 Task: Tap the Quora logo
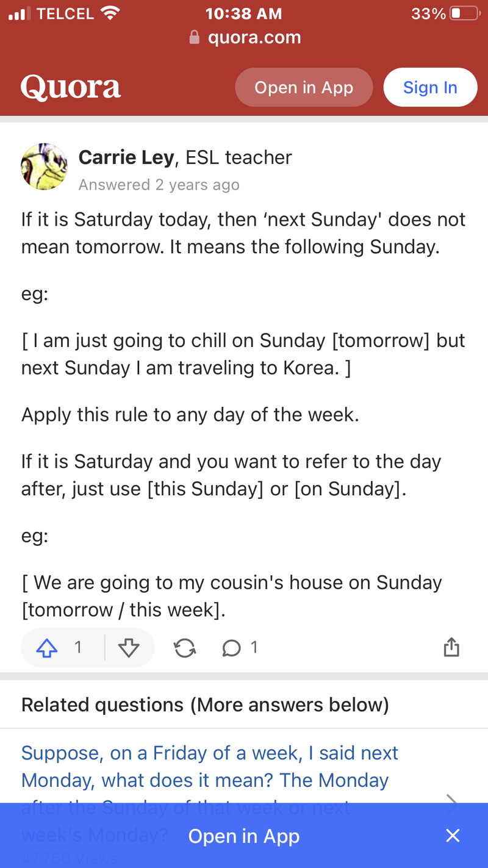point(71,87)
